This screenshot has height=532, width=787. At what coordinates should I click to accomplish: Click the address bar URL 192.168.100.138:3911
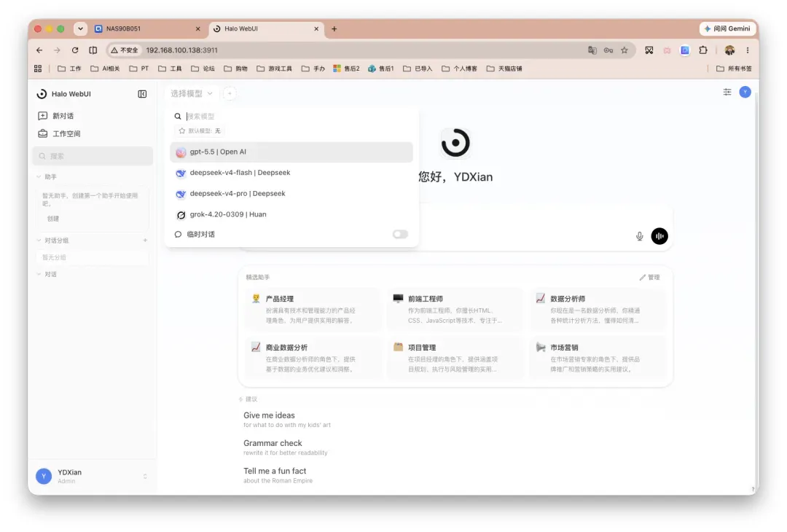pos(181,50)
